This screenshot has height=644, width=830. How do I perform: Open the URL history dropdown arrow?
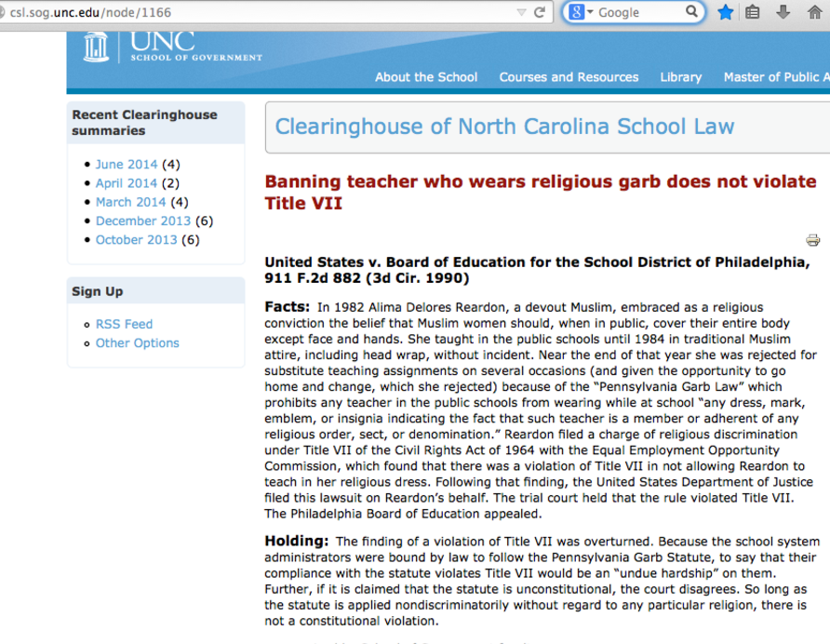(521, 12)
